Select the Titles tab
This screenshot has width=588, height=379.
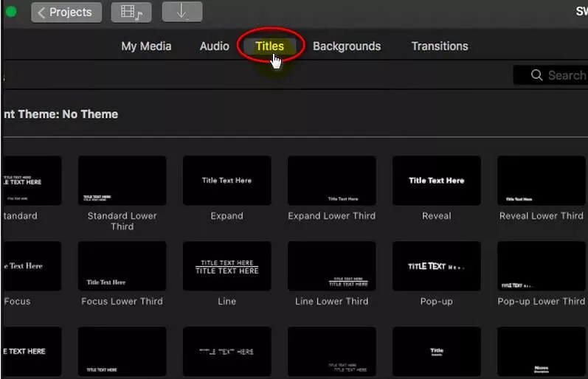(x=269, y=46)
